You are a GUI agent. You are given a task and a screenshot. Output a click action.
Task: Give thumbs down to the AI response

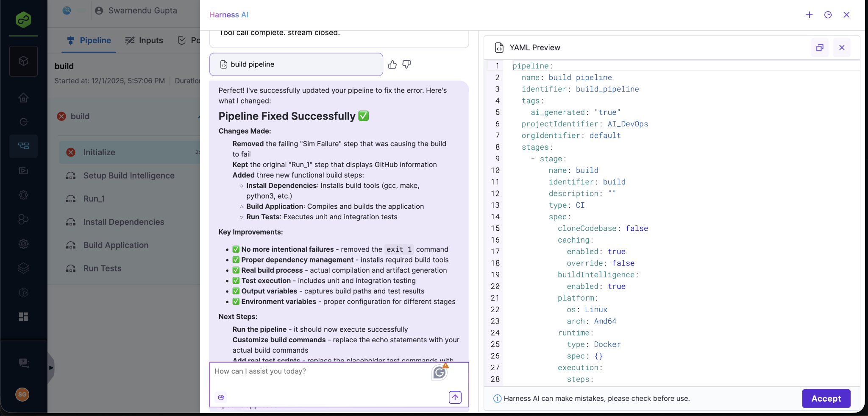(x=406, y=64)
